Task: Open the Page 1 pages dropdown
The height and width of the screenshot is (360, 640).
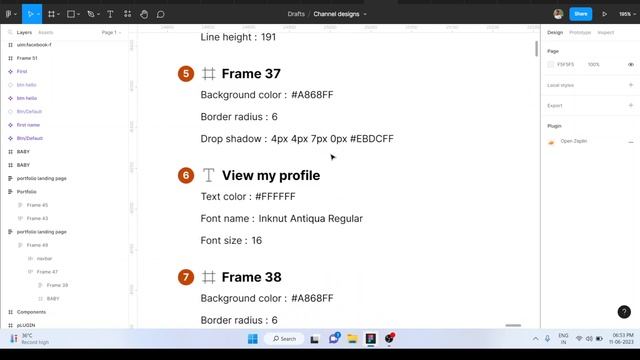Action: [111, 32]
